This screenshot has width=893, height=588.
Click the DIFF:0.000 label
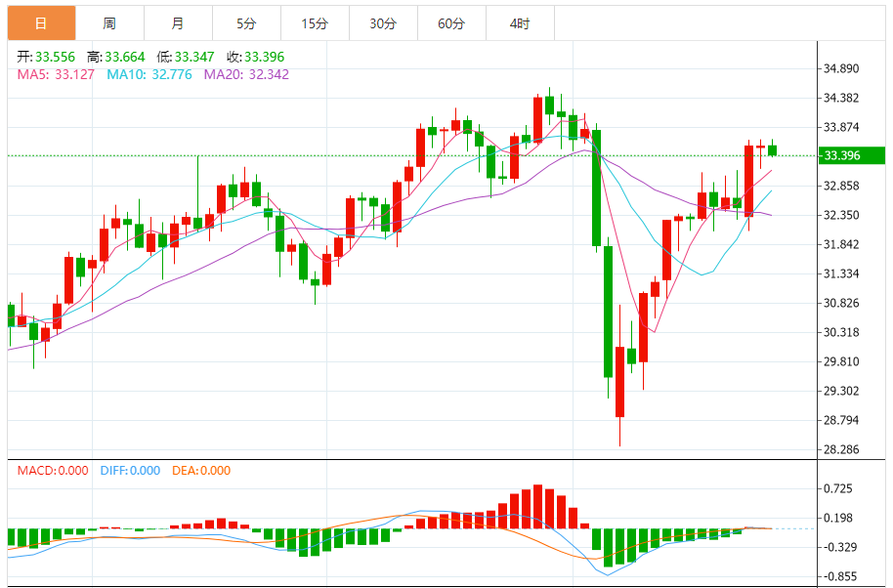click(130, 471)
